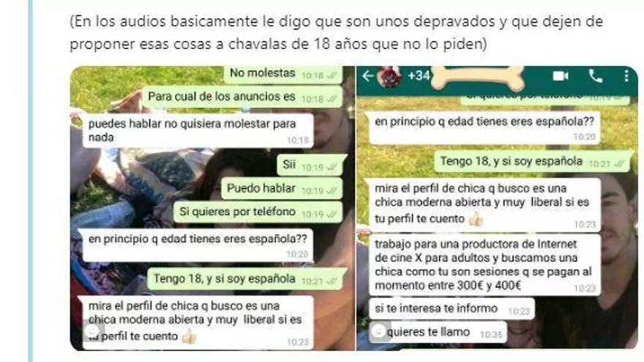Select the 'No molestas' message bubble

click(x=283, y=75)
